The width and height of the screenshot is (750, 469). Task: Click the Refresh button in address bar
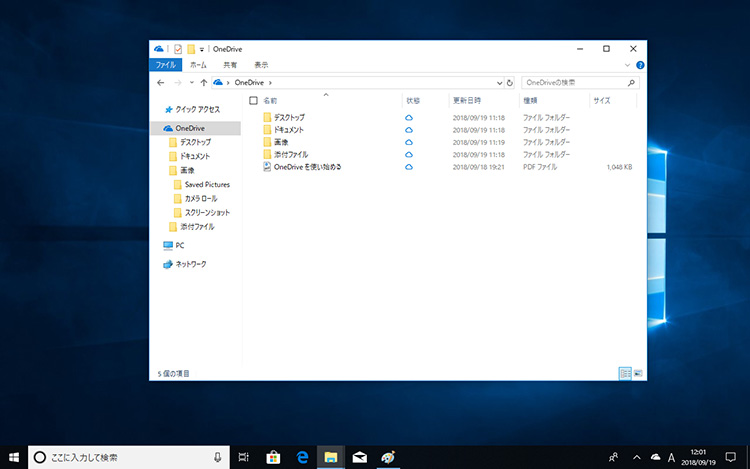pos(510,82)
